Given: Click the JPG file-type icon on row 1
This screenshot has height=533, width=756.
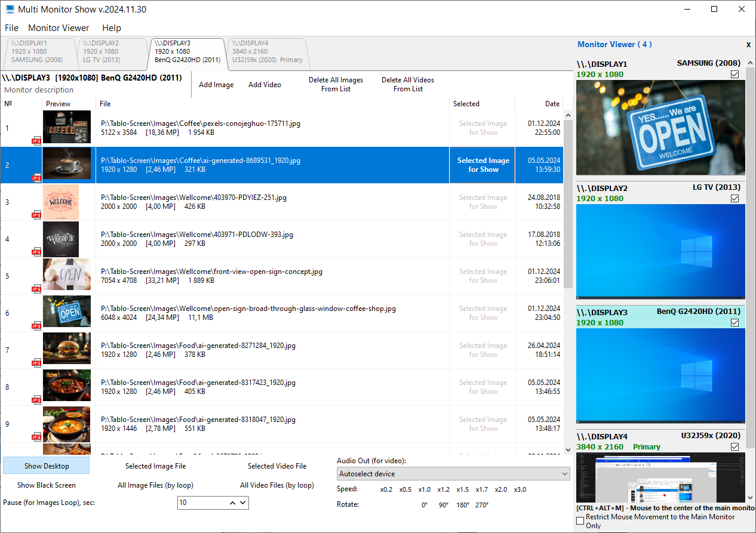Looking at the screenshot, I should 36,141.
